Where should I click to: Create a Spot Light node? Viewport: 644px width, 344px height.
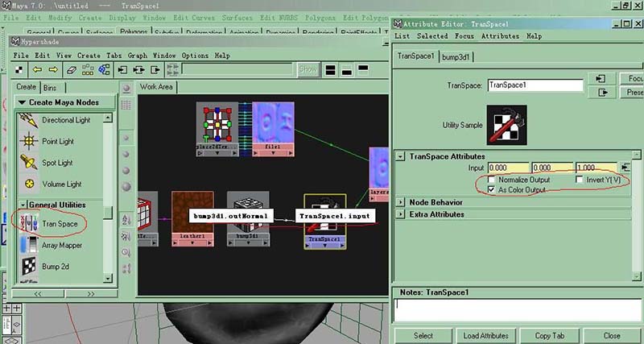[57, 163]
